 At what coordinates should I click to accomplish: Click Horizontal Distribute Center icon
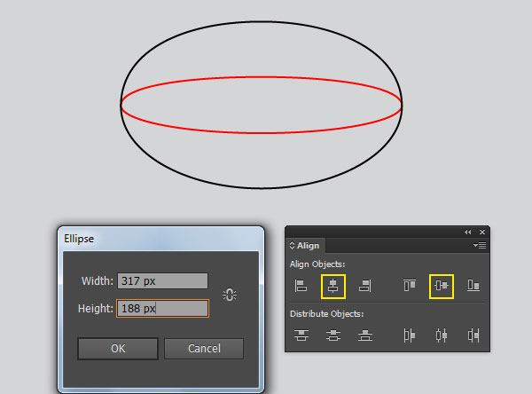tap(442, 335)
